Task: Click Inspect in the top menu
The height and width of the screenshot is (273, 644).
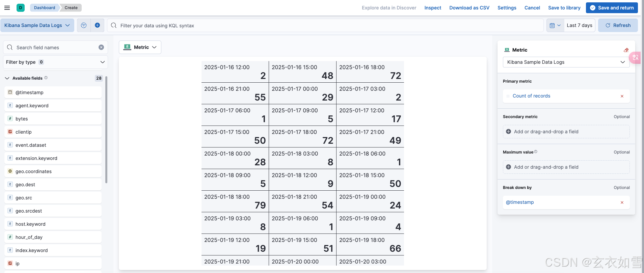Action: [433, 8]
